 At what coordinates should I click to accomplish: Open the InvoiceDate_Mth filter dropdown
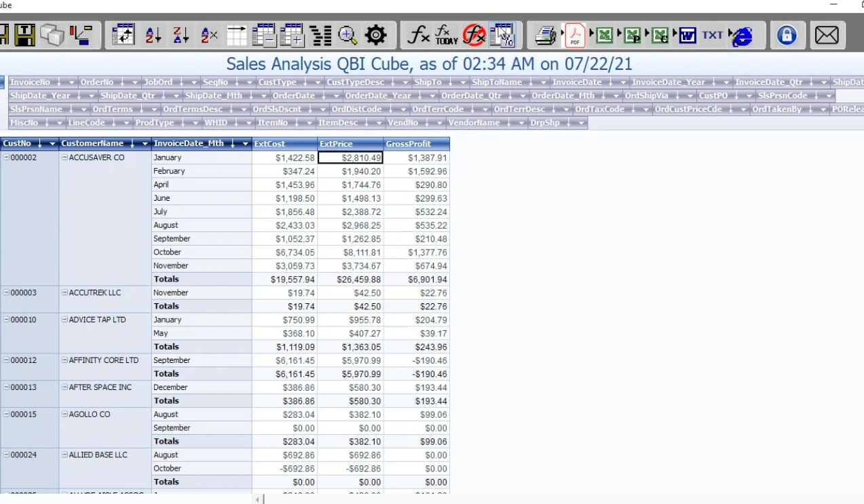click(245, 144)
